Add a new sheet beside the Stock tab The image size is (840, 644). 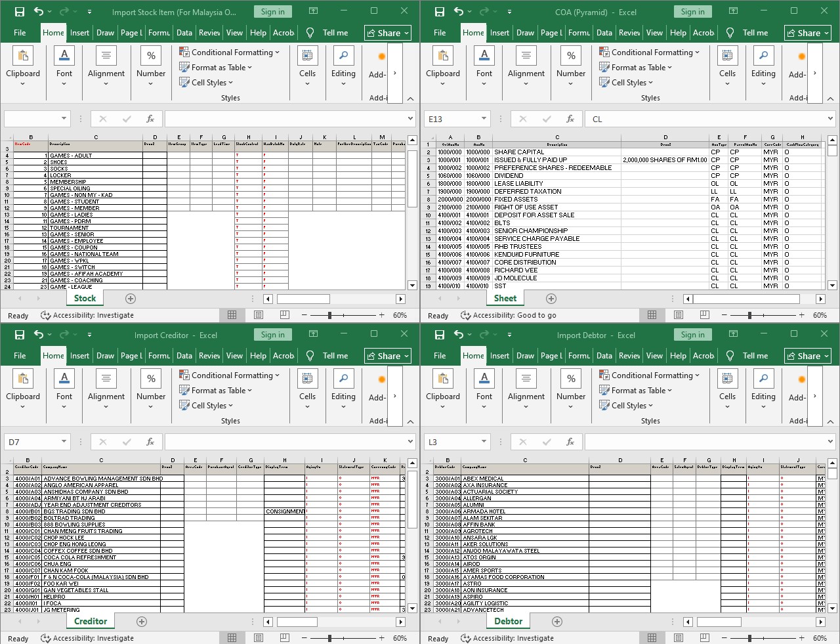click(131, 298)
